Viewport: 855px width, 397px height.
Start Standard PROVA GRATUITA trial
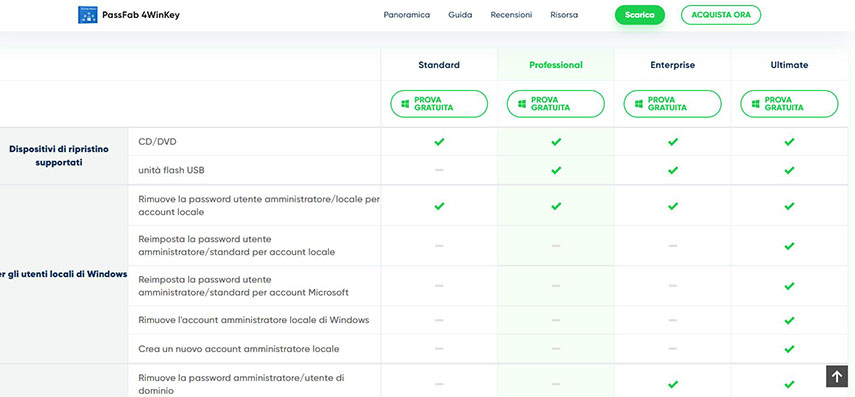pos(439,104)
